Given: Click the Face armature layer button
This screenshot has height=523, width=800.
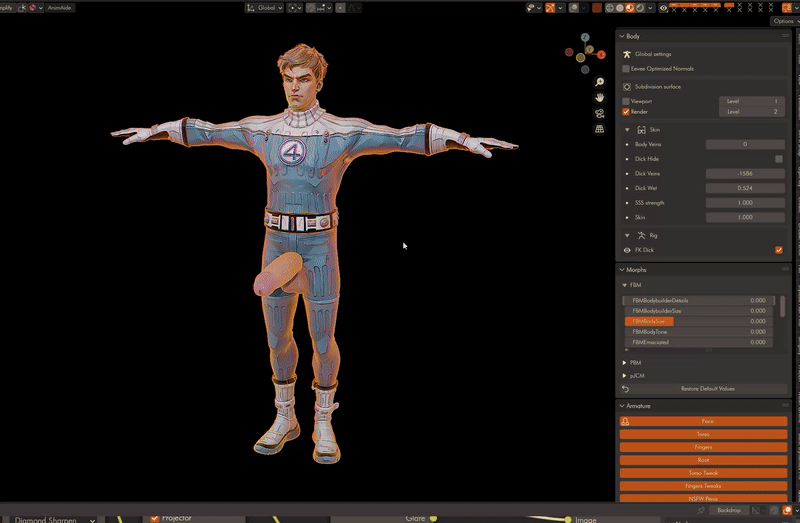Looking at the screenshot, I should pos(704,421).
